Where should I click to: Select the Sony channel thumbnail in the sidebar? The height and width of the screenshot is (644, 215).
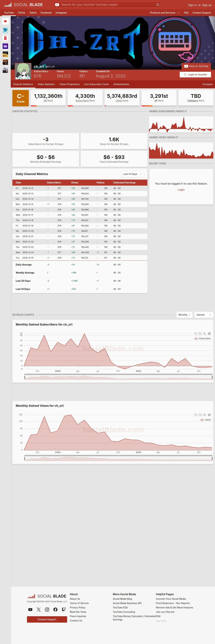pos(5,54)
